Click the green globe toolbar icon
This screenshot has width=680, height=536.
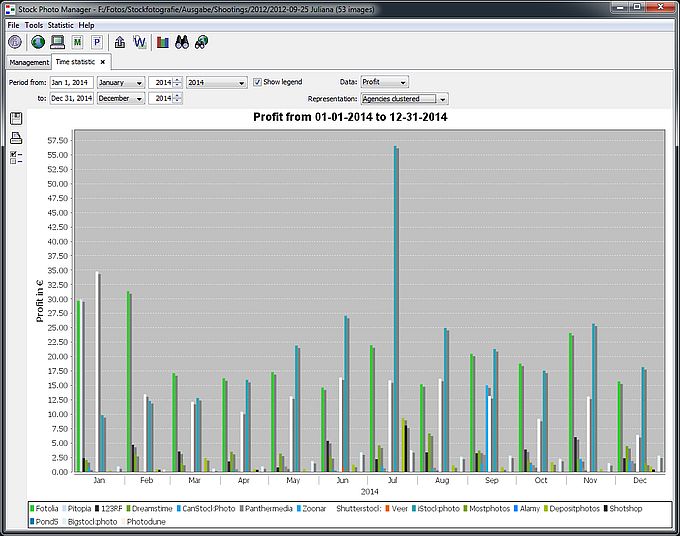38,42
